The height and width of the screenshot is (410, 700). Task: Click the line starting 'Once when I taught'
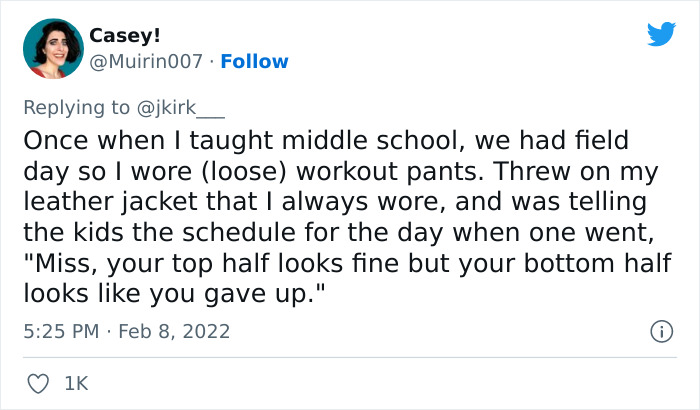pyautogui.click(x=318, y=138)
